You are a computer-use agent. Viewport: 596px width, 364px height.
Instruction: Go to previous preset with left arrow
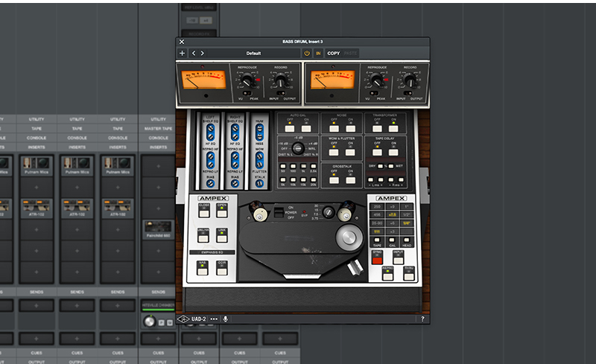(x=194, y=53)
